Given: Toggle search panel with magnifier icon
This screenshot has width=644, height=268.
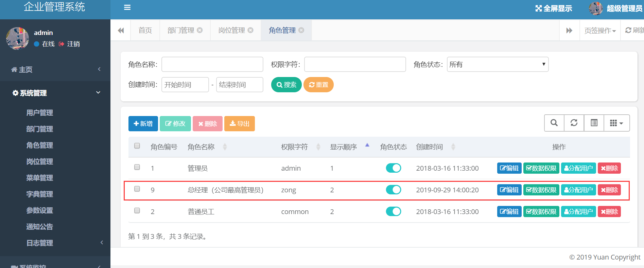Looking at the screenshot, I should (554, 123).
